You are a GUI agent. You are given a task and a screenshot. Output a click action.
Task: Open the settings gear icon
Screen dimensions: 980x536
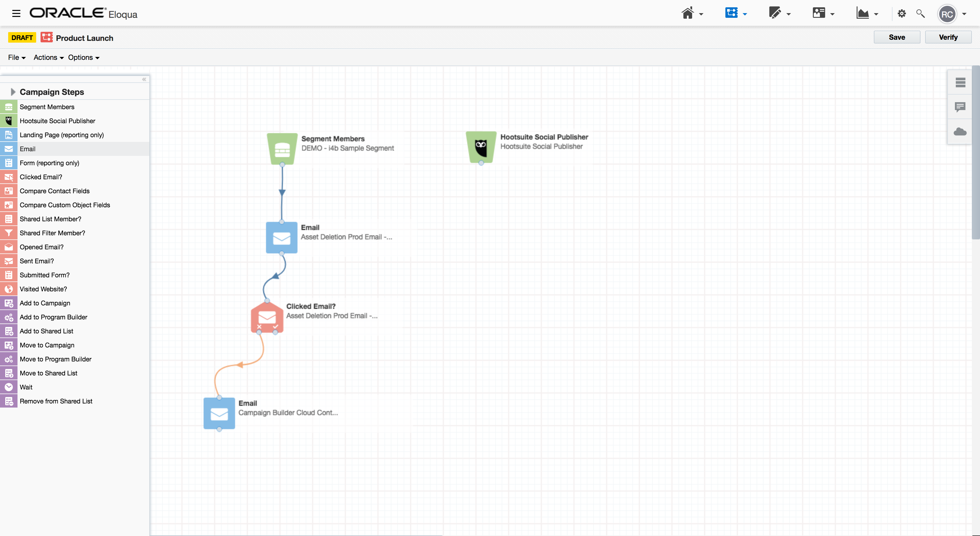901,14
